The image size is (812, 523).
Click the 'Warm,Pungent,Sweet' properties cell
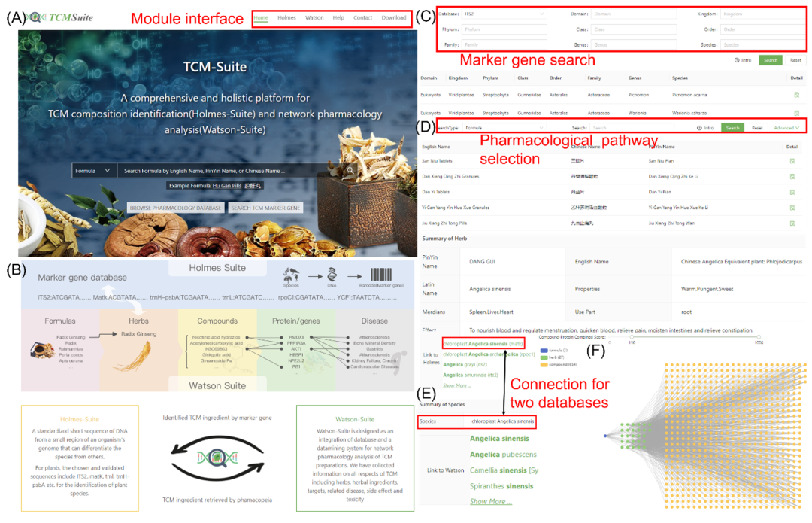pos(707,289)
